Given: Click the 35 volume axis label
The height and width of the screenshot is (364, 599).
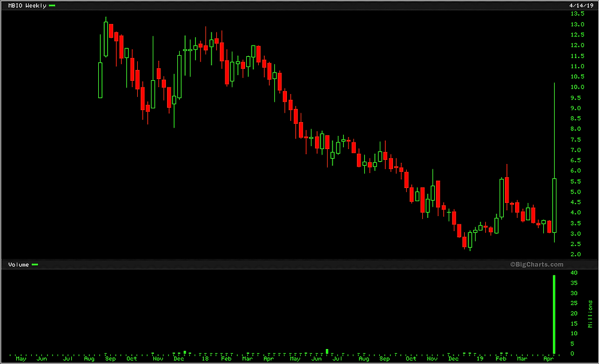Looking at the screenshot, I should 574,283.
